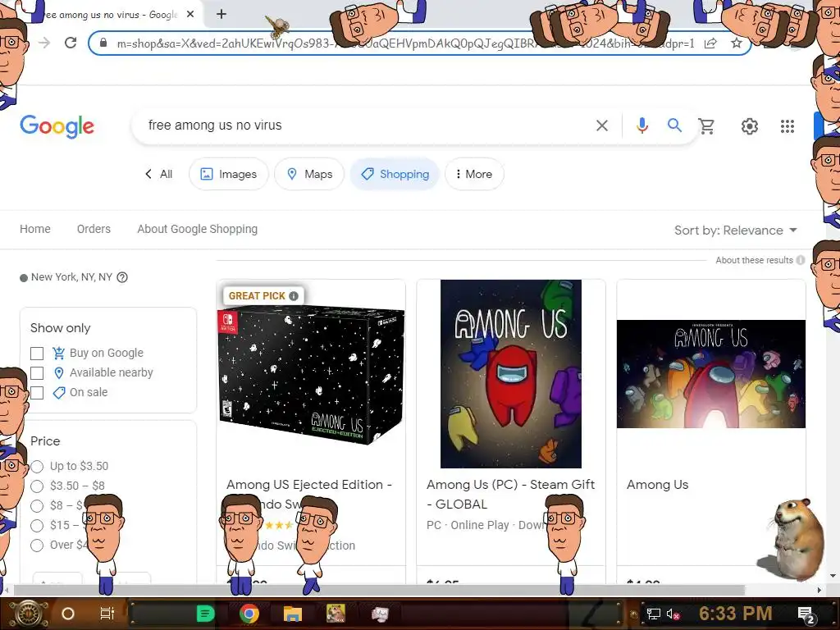
Task: Click the scrollbar right arrow
Action: [819, 590]
